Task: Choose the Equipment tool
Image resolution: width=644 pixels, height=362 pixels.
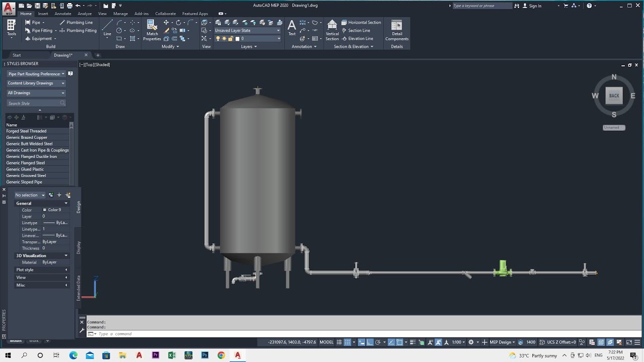Action: 38,39
